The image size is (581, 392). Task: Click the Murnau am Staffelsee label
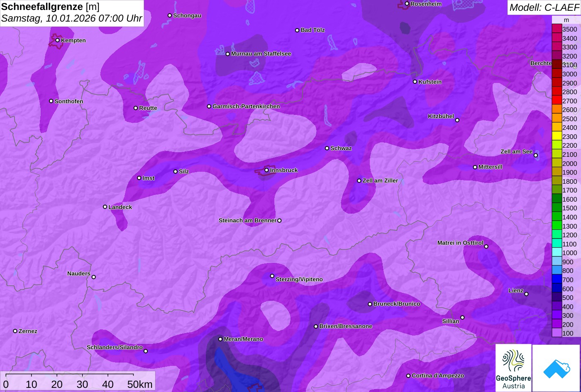(261, 54)
